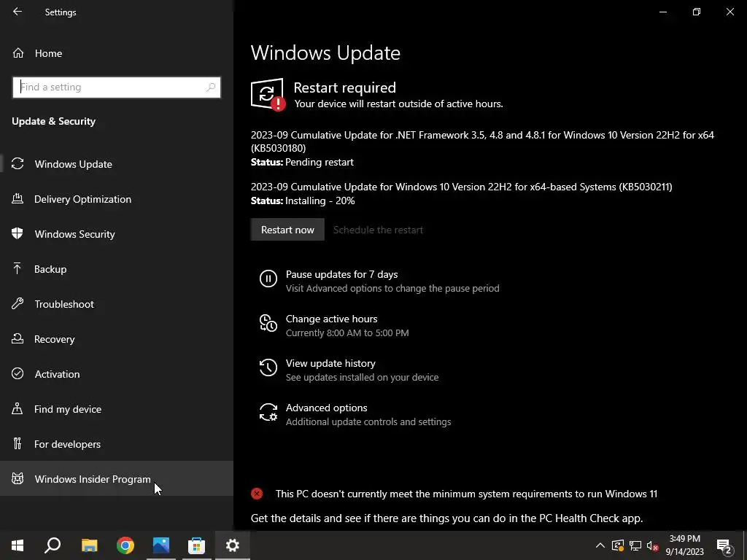Click the active hours clock icon

pyautogui.click(x=268, y=323)
